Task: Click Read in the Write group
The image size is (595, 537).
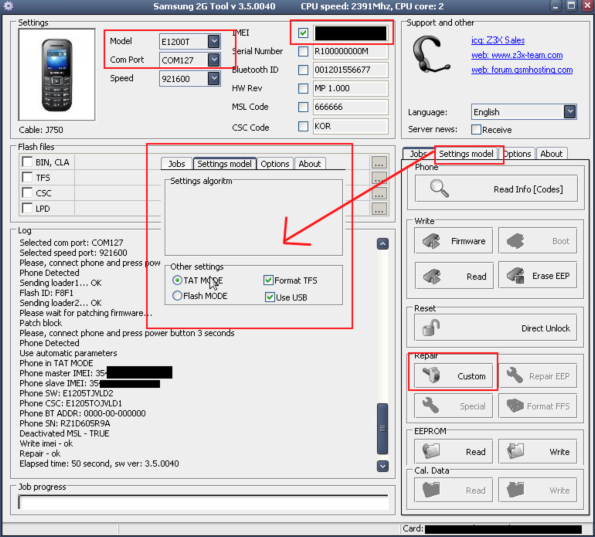Action: (x=454, y=276)
